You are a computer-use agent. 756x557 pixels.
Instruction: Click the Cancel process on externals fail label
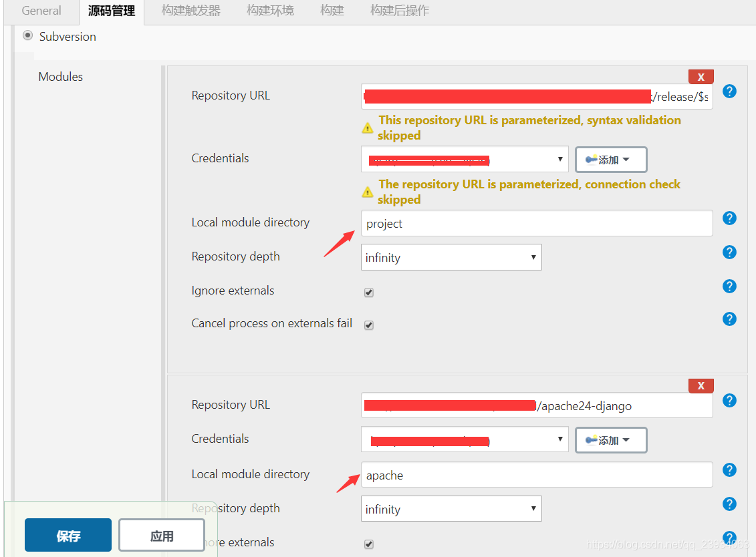(271, 323)
